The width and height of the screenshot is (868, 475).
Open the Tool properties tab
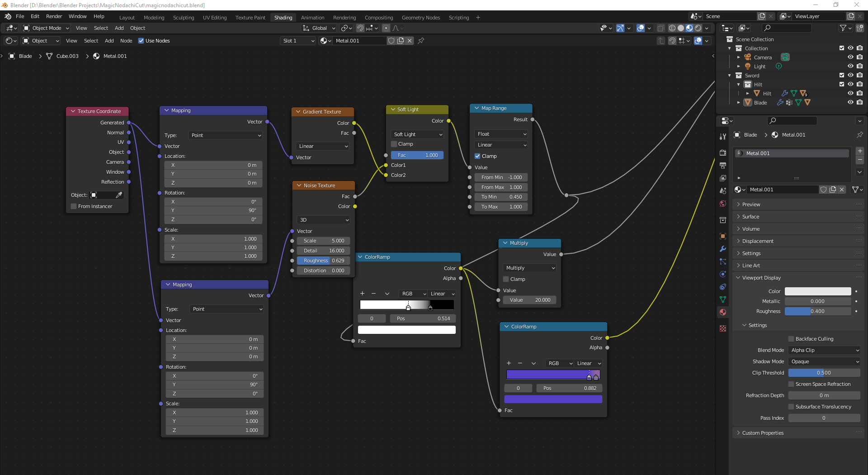(723, 136)
